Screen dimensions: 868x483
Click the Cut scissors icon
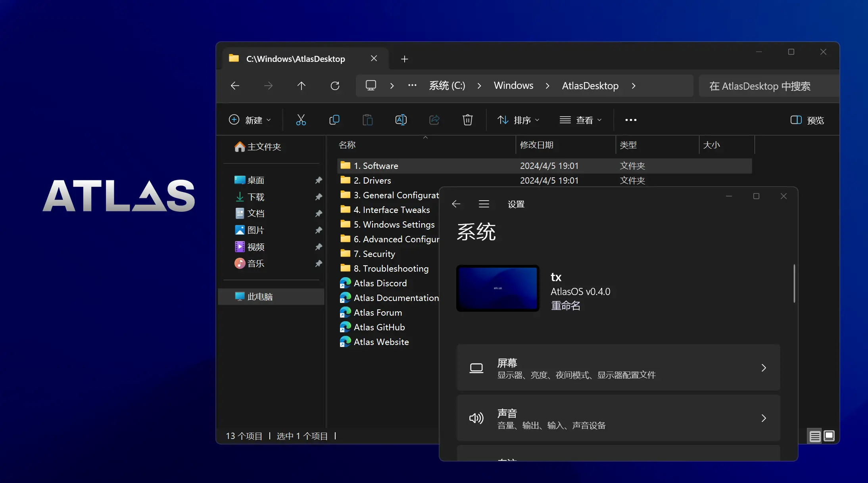click(301, 120)
